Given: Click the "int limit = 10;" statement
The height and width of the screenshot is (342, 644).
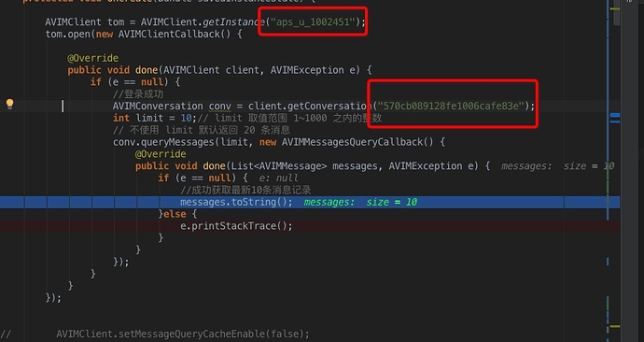Looking at the screenshot, I should 155,118.
